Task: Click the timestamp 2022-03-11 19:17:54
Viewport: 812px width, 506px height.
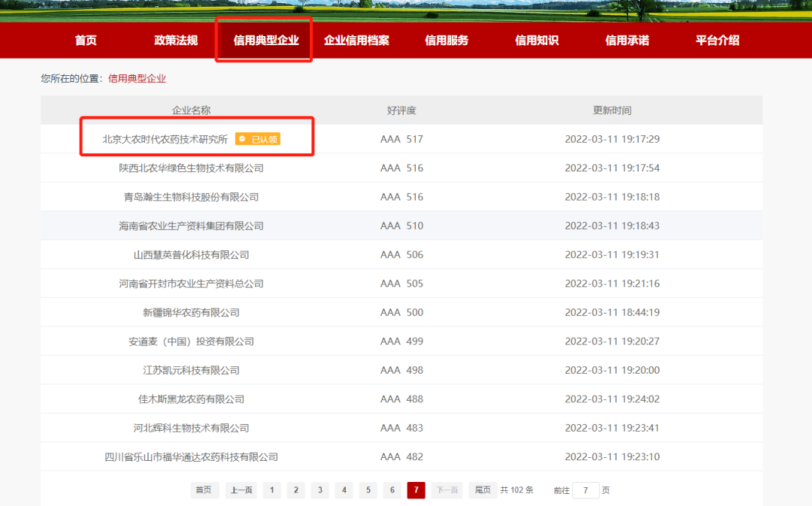Action: coord(612,168)
